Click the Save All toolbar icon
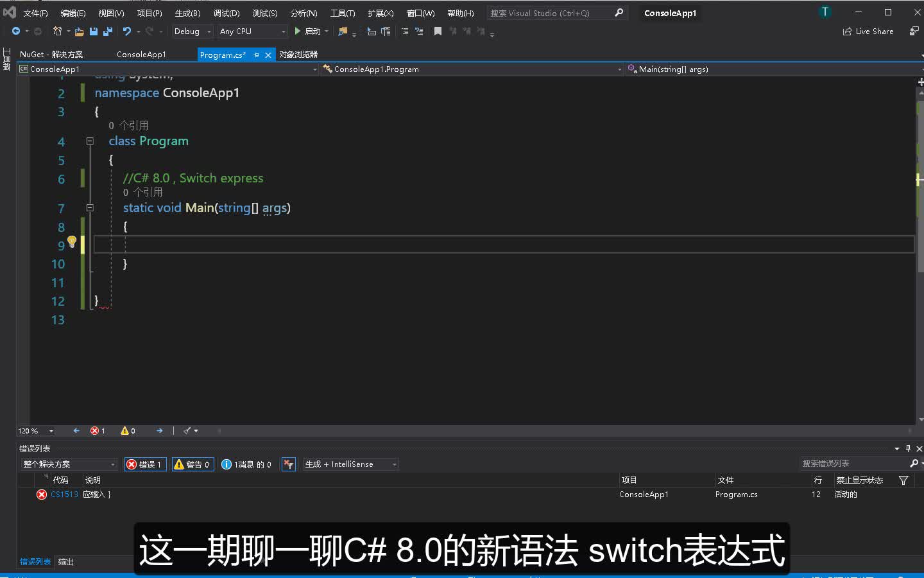Image resolution: width=924 pixels, height=578 pixels. coord(108,31)
